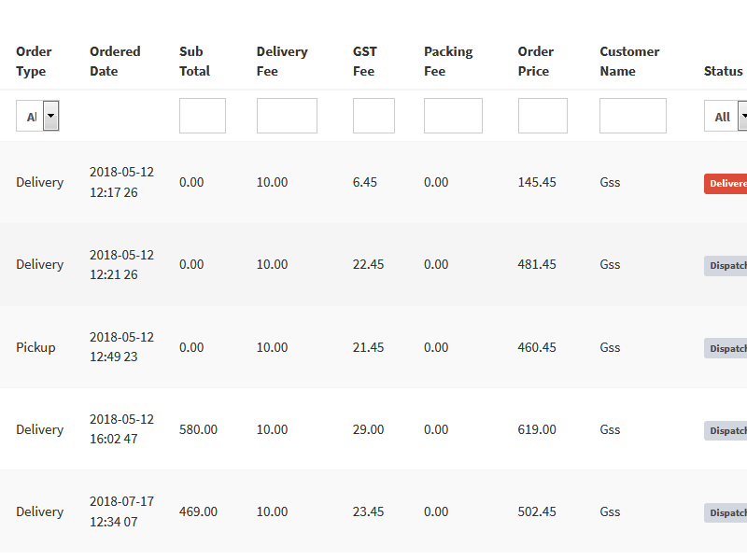Click the Order Price filter field
Viewport: 747px width, 560px height.
543,116
